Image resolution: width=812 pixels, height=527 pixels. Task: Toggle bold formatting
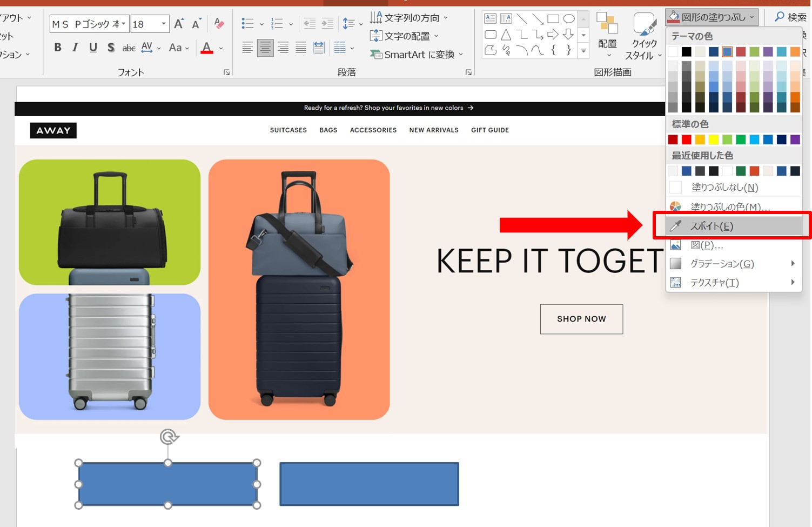click(x=58, y=48)
